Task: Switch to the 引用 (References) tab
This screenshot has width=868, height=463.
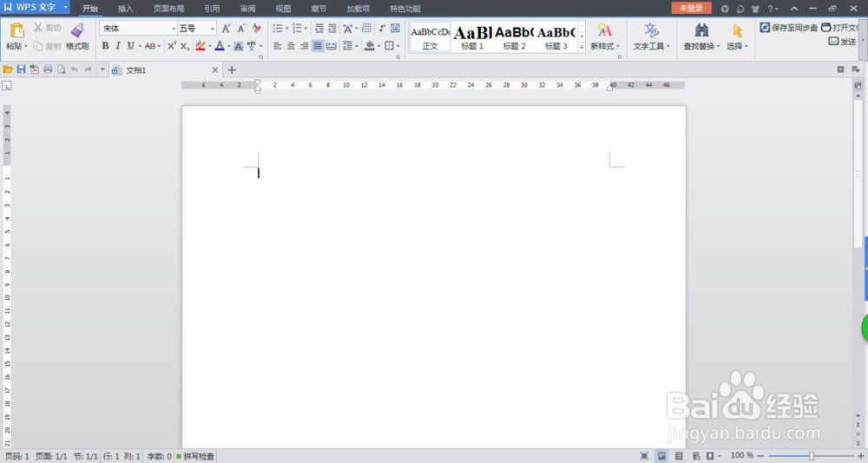Action: point(212,9)
